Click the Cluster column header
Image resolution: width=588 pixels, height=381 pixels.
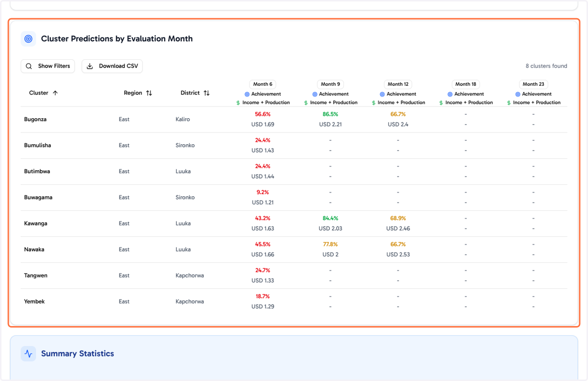(43, 93)
